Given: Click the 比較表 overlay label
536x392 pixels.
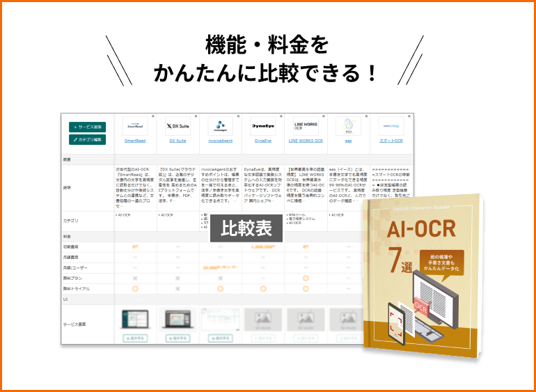Looking at the screenshot, I should (246, 228).
